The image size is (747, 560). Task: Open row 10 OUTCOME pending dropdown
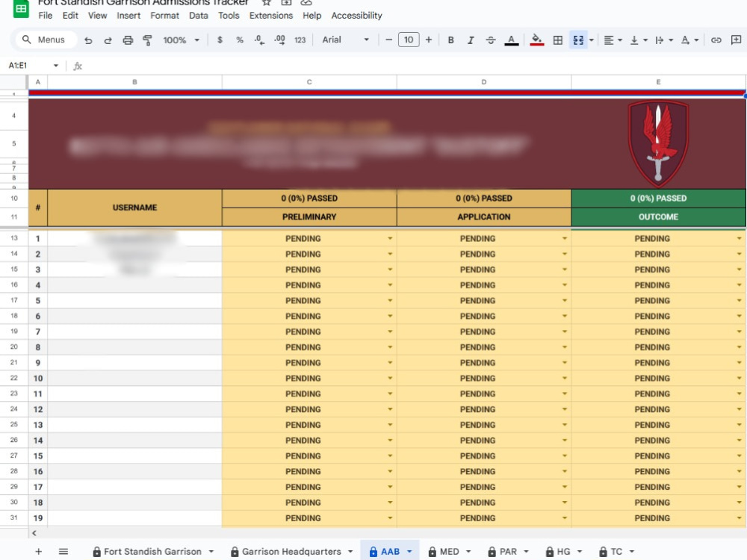(x=739, y=378)
